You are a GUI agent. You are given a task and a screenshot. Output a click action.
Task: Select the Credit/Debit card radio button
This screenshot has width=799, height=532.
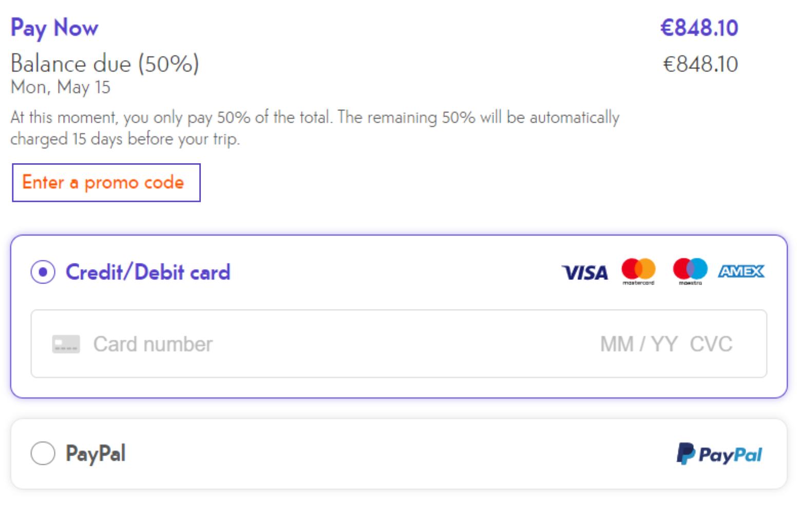coord(43,272)
